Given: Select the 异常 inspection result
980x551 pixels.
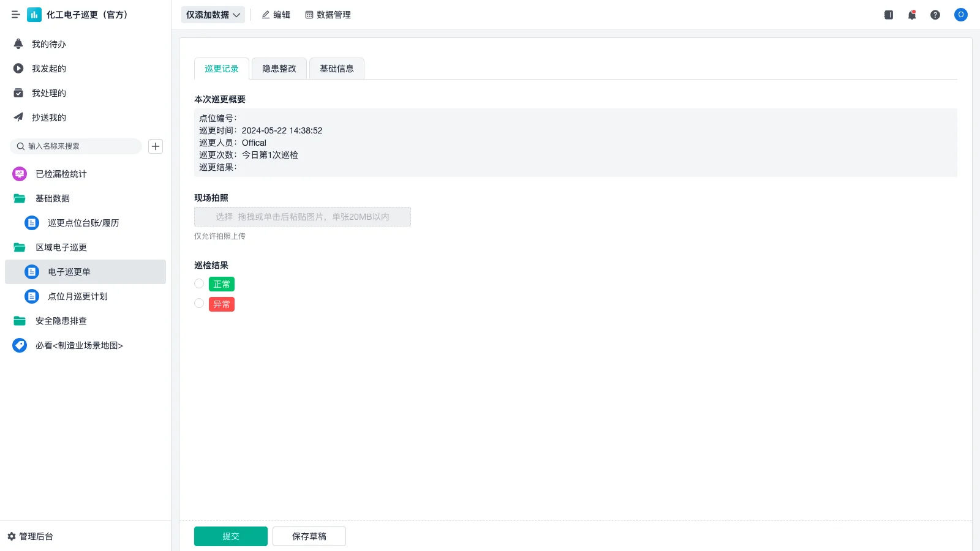Looking at the screenshot, I should [198, 303].
